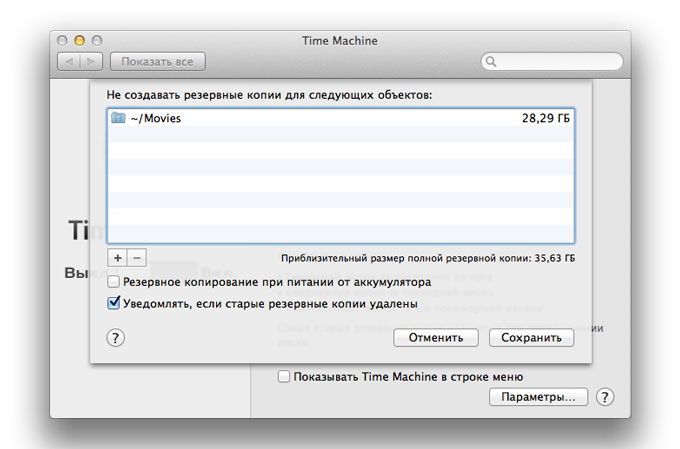This screenshot has width=680, height=449.
Task: Click the forward arrow in the toolbar
Action: [91, 62]
